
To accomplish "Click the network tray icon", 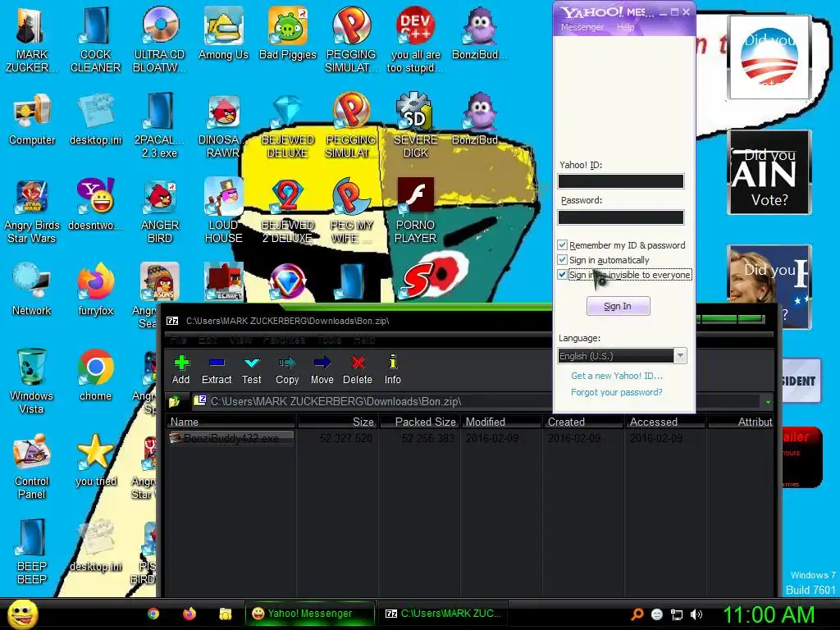I will 677,614.
